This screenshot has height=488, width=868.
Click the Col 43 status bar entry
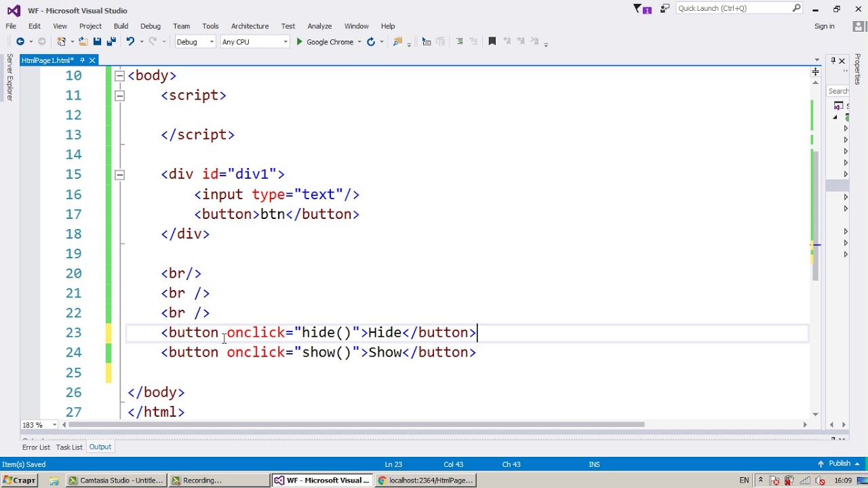[454, 464]
